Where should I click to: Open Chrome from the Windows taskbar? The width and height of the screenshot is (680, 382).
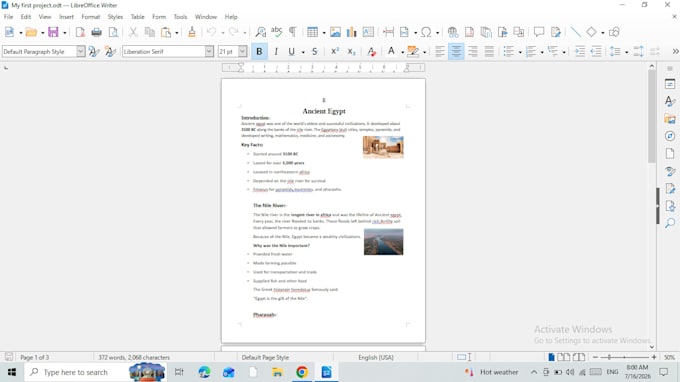[x=302, y=372]
